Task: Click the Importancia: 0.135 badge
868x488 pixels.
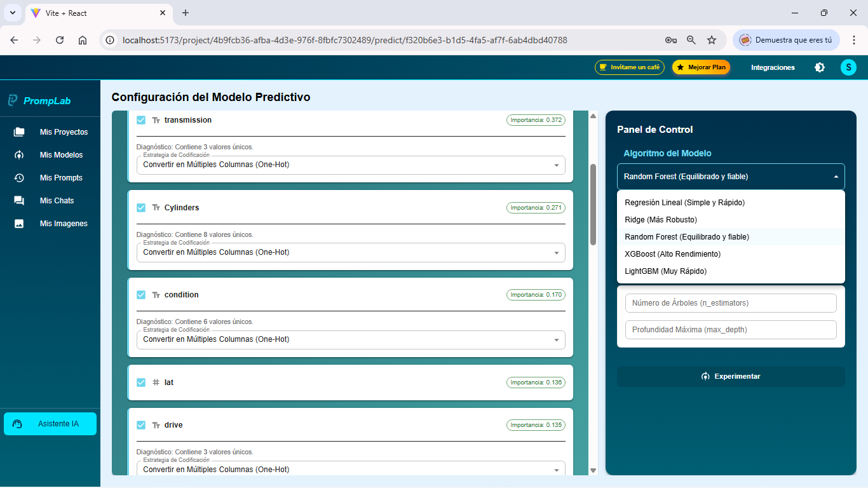Action: [x=536, y=425]
